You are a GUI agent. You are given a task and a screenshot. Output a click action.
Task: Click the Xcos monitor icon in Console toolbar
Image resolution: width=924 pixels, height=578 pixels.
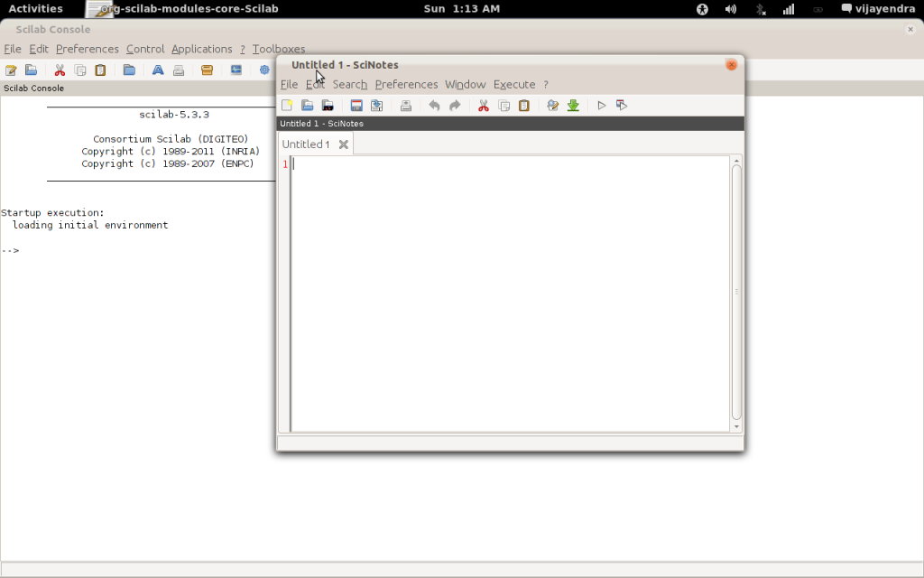[x=236, y=70]
